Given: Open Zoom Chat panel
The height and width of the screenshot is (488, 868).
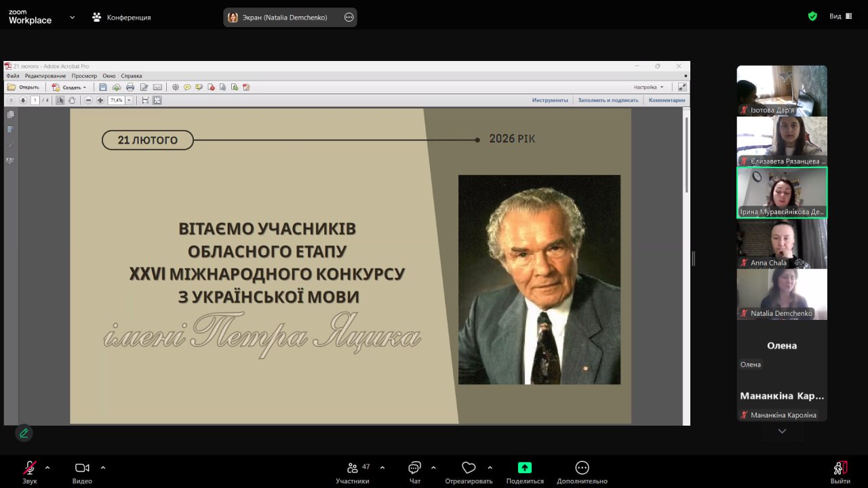Looking at the screenshot, I should click(414, 472).
